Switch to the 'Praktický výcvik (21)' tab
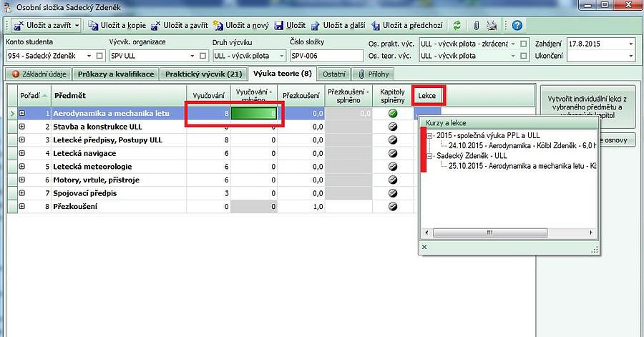 tap(204, 74)
